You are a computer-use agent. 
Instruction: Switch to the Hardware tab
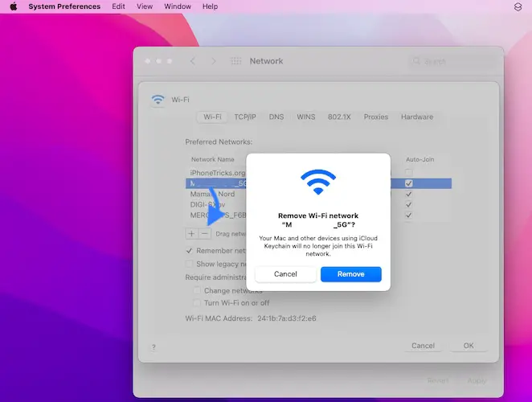[x=417, y=117]
